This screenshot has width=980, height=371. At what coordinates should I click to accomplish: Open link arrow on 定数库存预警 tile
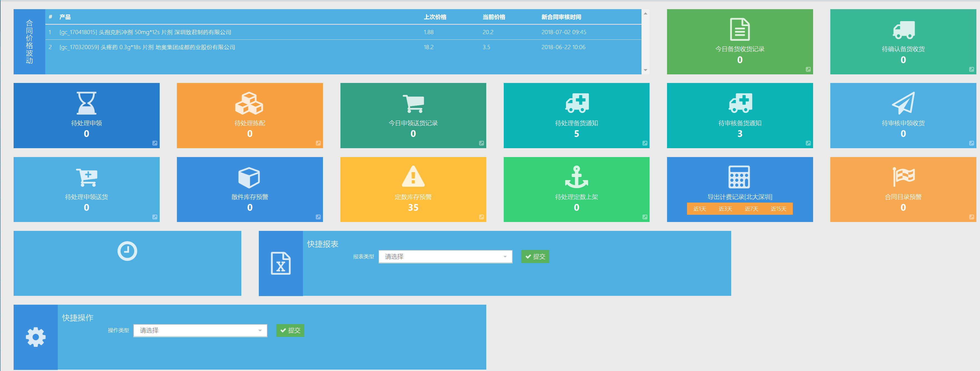click(482, 217)
